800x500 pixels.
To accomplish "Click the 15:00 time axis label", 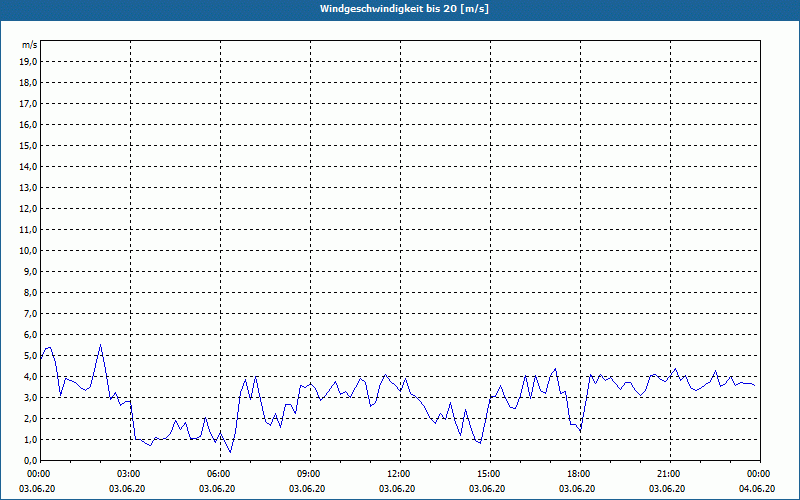I will (487, 474).
